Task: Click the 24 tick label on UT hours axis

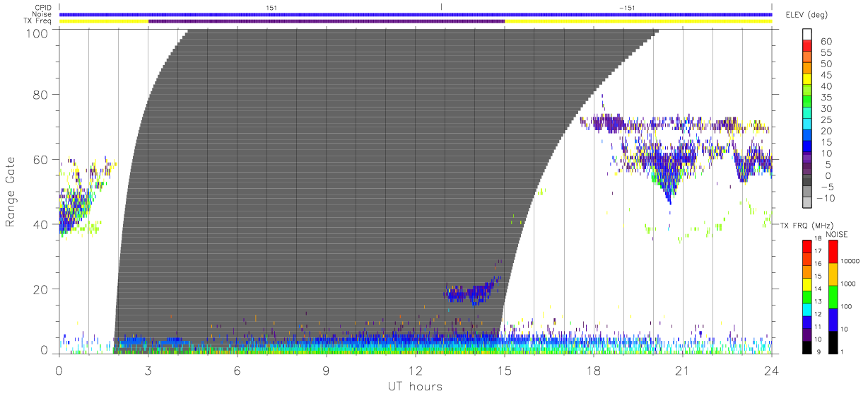Action: point(771,371)
